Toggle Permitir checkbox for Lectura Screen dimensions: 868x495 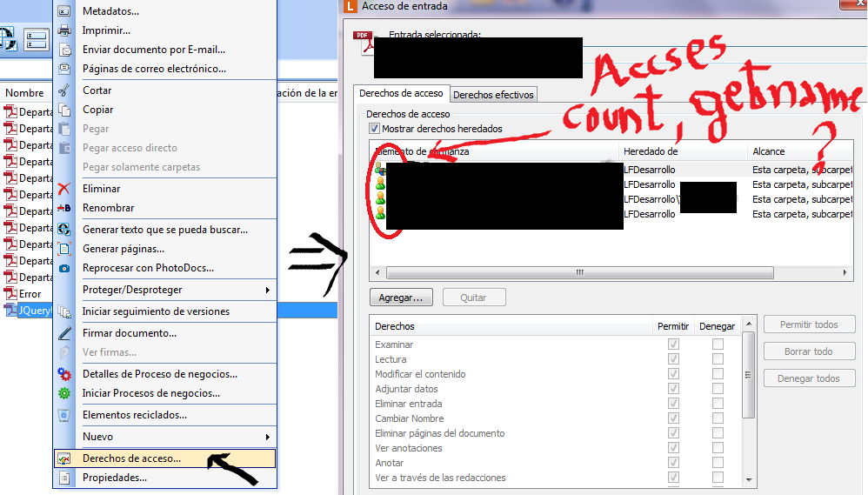coord(673,358)
